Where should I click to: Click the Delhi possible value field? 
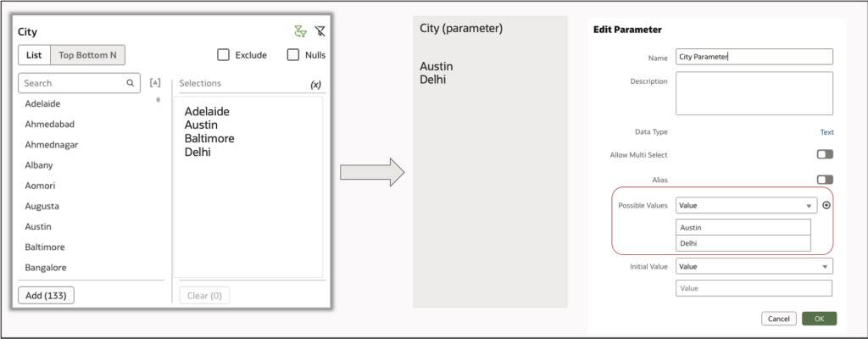743,243
